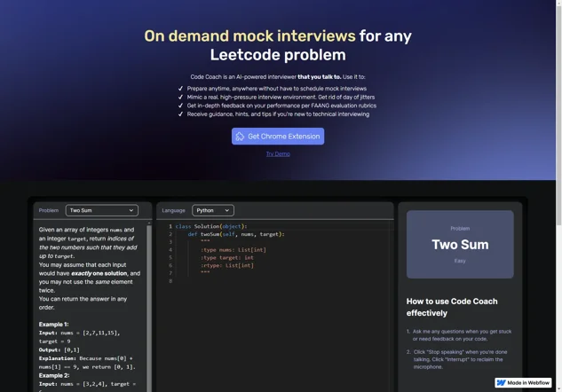Click the 'How to use Code Coach effectively' heading

tap(452, 307)
